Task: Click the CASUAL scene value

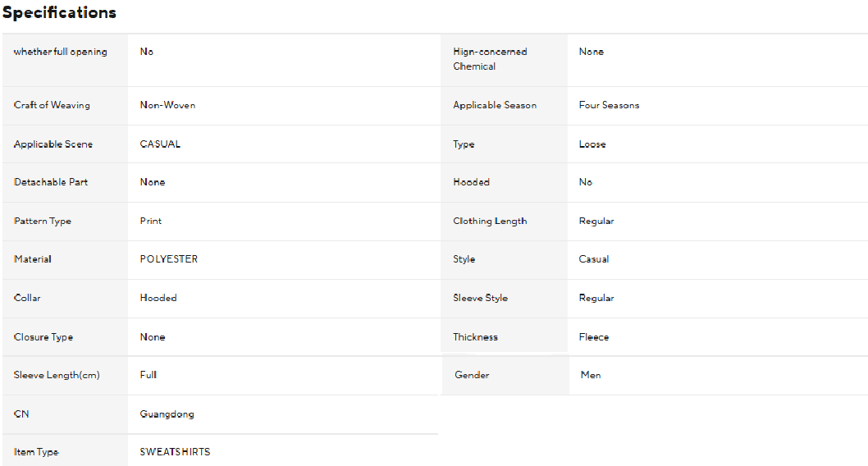Action: (160, 144)
